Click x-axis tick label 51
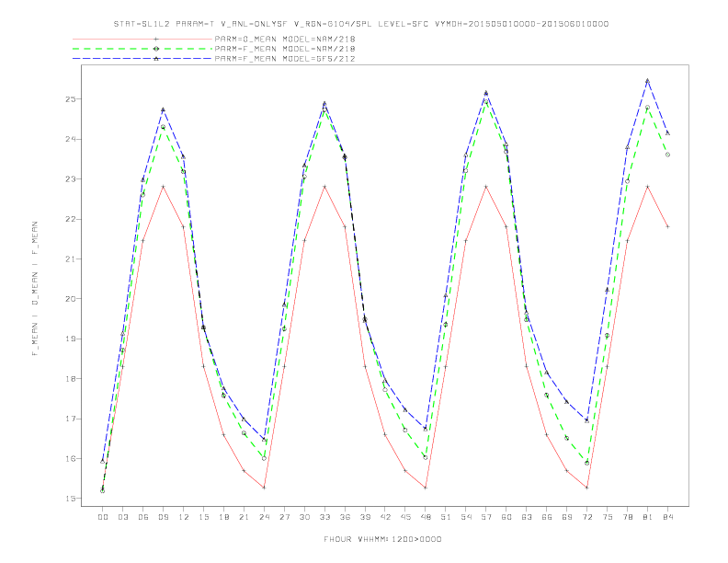 coord(446,517)
